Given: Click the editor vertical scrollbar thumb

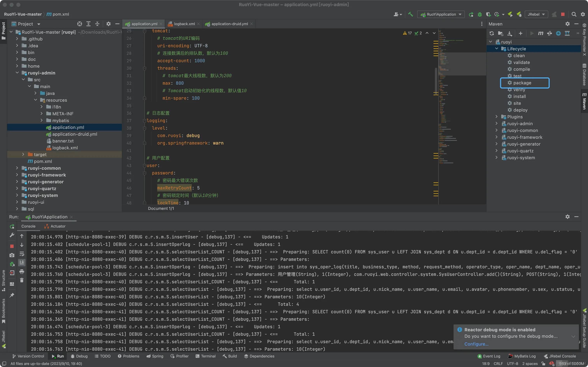Looking at the screenshot, I should coord(436,80).
